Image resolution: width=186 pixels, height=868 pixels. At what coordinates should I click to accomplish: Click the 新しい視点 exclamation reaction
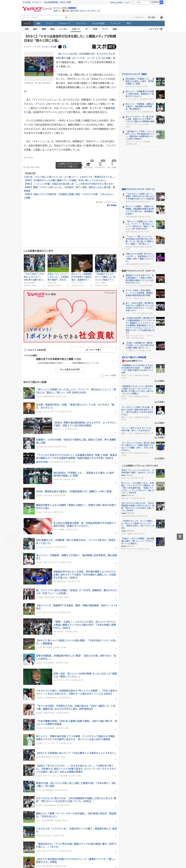[112, 164]
